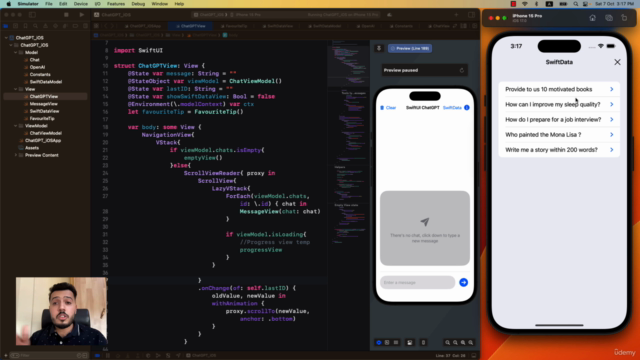Image resolution: width=640 pixels, height=360 pixels.
Task: Select the MessageView file in navigator
Action: [x=43, y=104]
